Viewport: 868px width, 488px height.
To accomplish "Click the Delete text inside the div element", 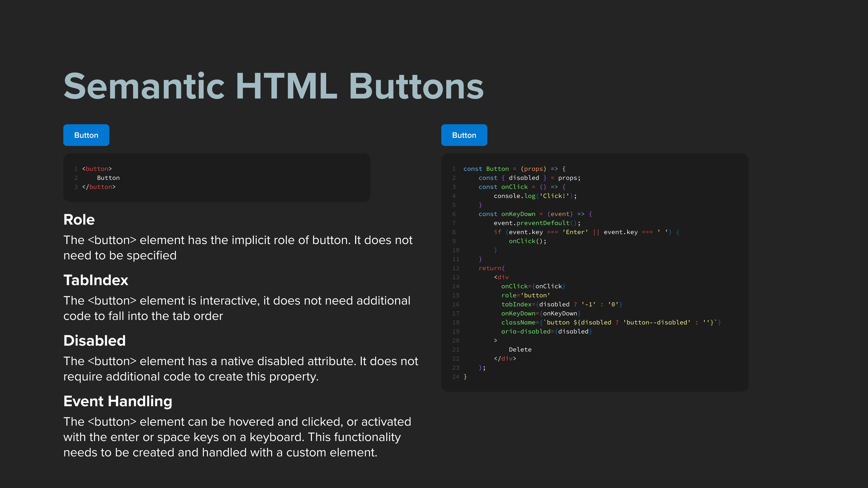I will [x=520, y=349].
